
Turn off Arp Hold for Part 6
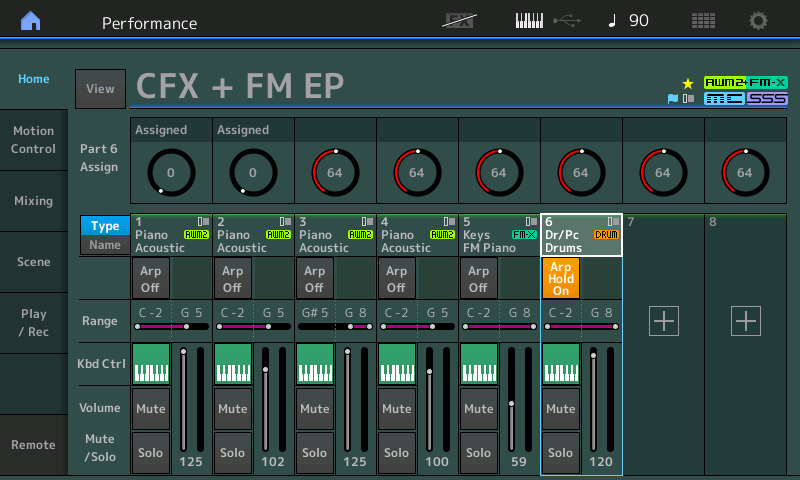(x=560, y=278)
